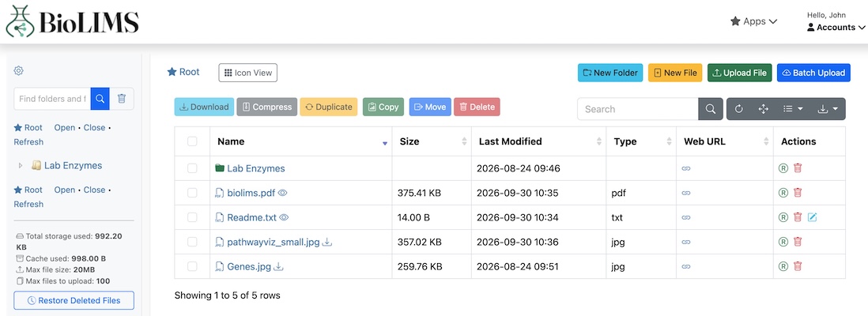Delete Genes.jpg with its red trash icon
Image resolution: width=868 pixels, height=316 pixels.
click(x=797, y=265)
